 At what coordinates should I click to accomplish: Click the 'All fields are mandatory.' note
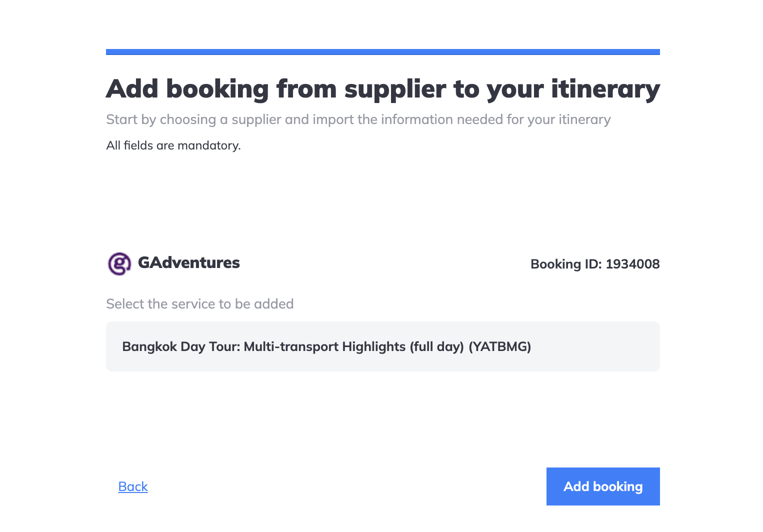pyautogui.click(x=173, y=145)
